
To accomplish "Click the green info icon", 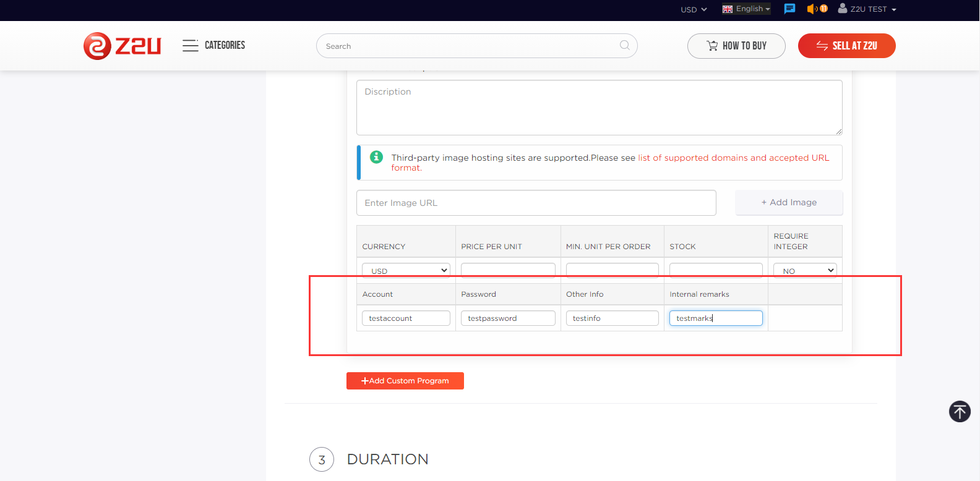I will (376, 157).
